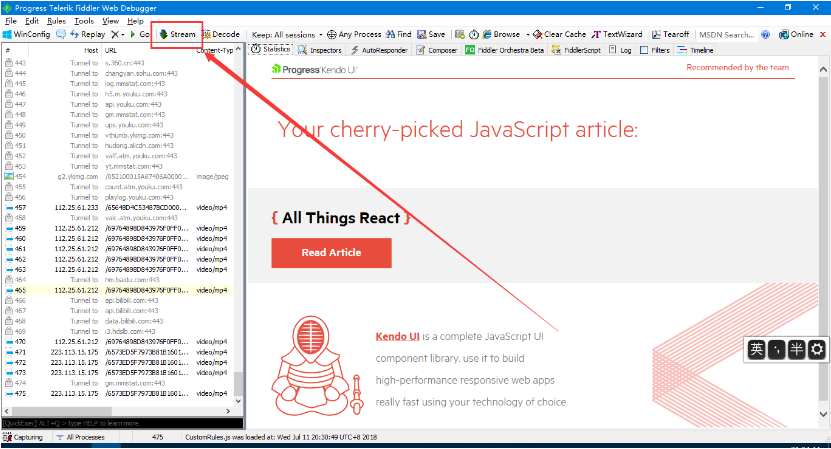Click the Remove sessions X icon
Screen dimensions: 831x449
[115, 34]
